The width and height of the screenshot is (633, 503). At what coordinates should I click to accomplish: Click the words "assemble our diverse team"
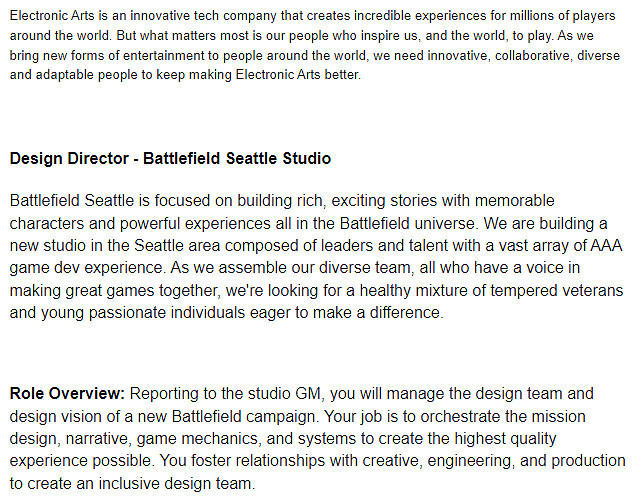199,267
